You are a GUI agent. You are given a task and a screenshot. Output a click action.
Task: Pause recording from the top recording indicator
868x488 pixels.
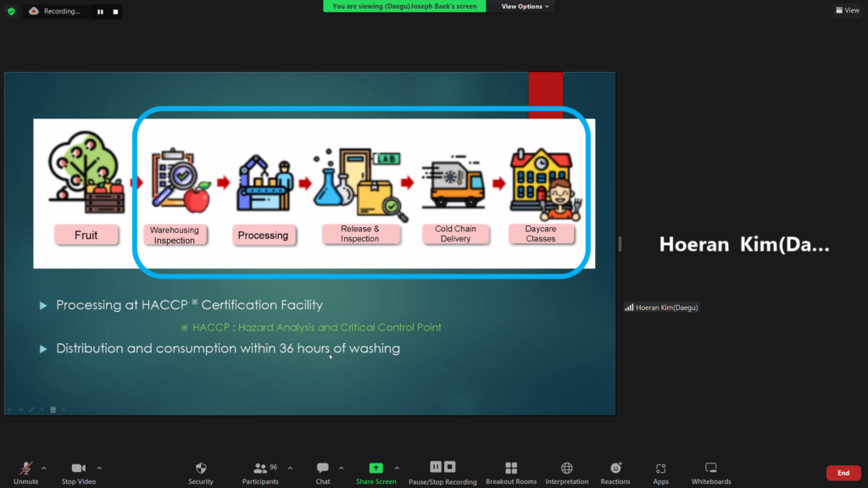100,11
